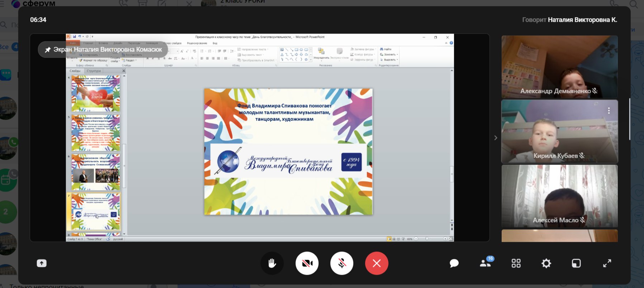The image size is (644, 288).
Task: Start sharing your screen
Action: [42, 263]
